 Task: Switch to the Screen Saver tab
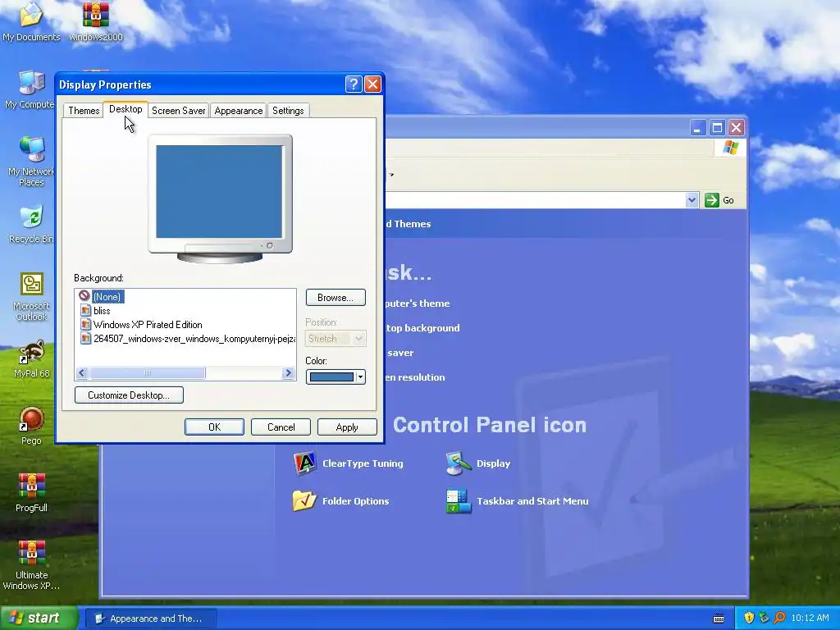pyautogui.click(x=178, y=111)
